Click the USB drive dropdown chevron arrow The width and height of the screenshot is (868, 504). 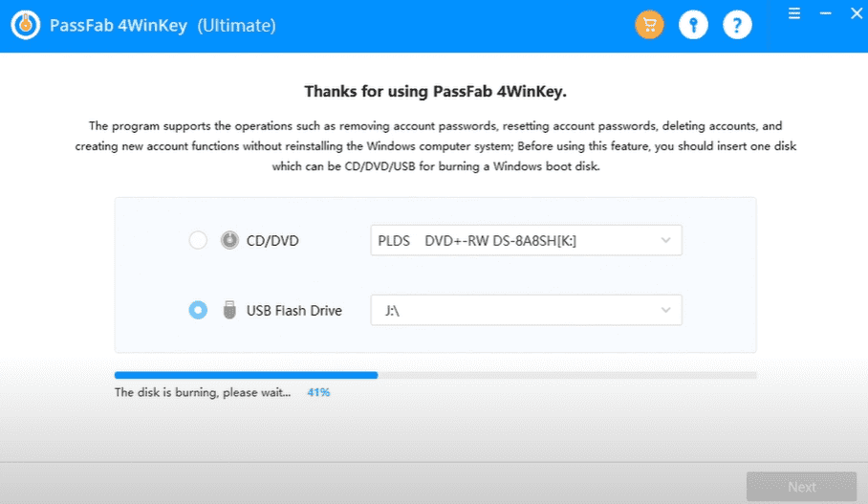[666, 310]
